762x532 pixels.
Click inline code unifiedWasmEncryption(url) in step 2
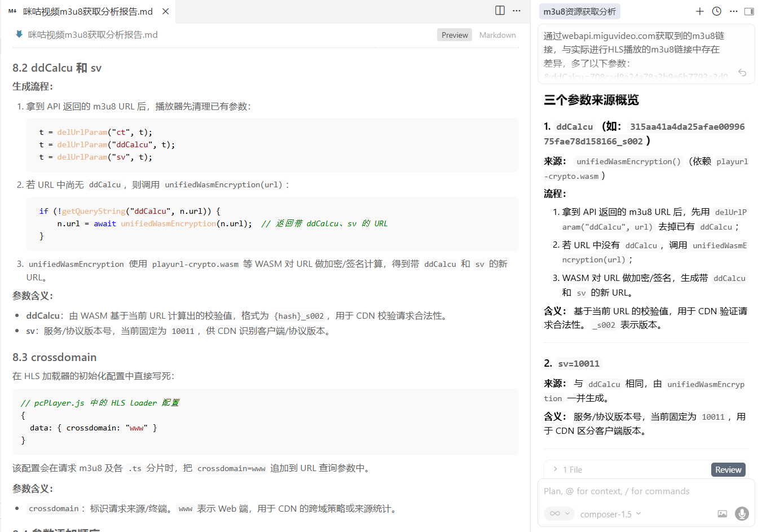(x=223, y=184)
